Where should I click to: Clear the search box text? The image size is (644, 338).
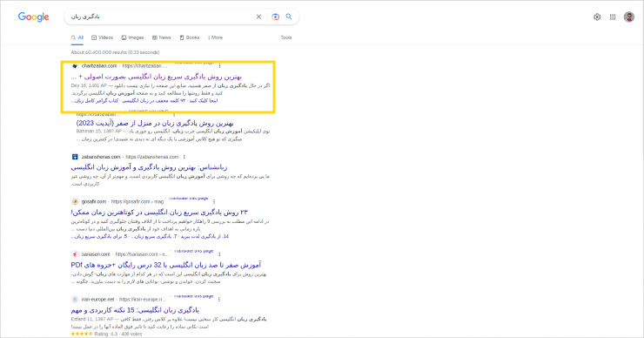tap(258, 17)
